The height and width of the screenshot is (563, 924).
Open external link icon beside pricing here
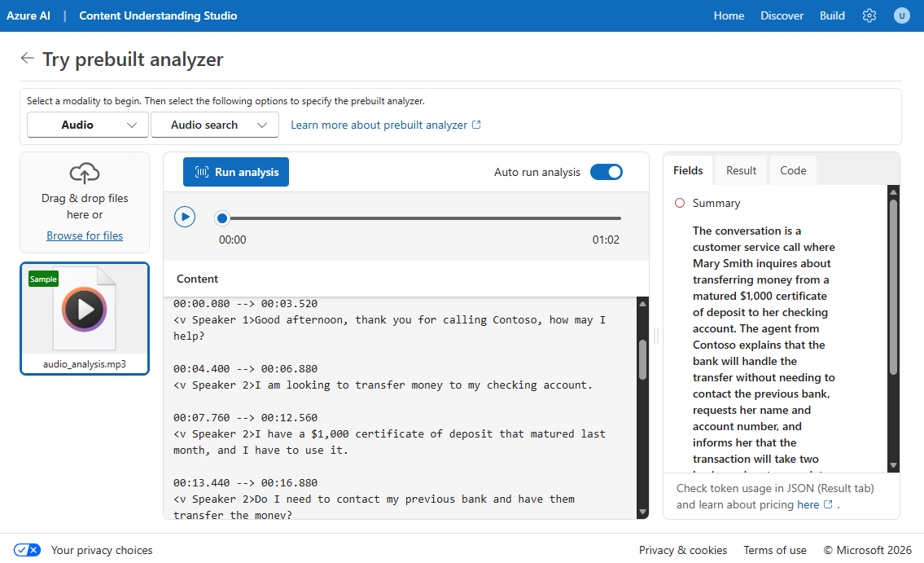pyautogui.click(x=828, y=504)
